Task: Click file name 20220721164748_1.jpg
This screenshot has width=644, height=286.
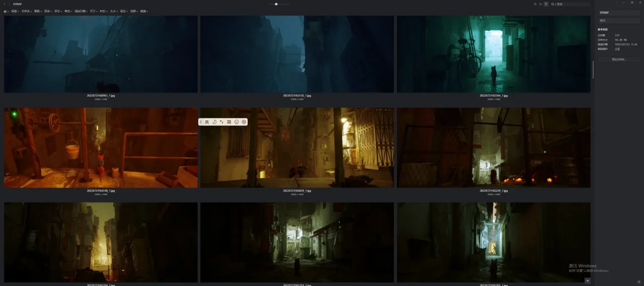Action: 101,191
